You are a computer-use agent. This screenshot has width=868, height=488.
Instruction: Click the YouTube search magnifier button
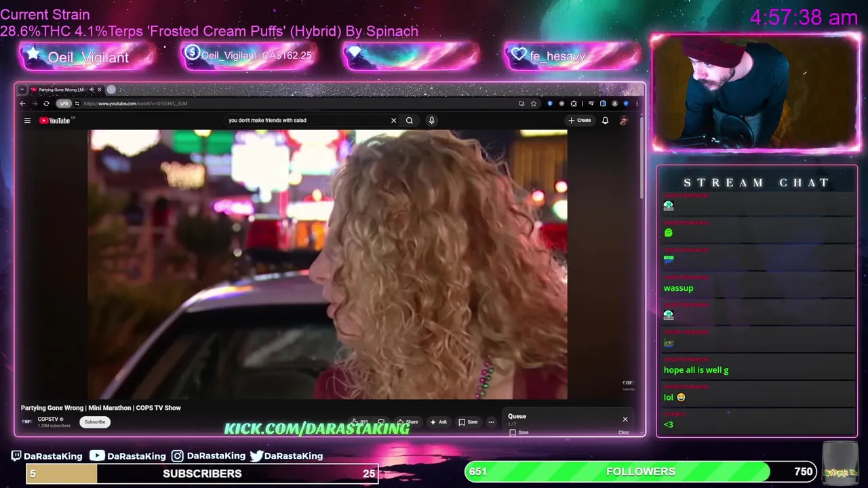[410, 121]
